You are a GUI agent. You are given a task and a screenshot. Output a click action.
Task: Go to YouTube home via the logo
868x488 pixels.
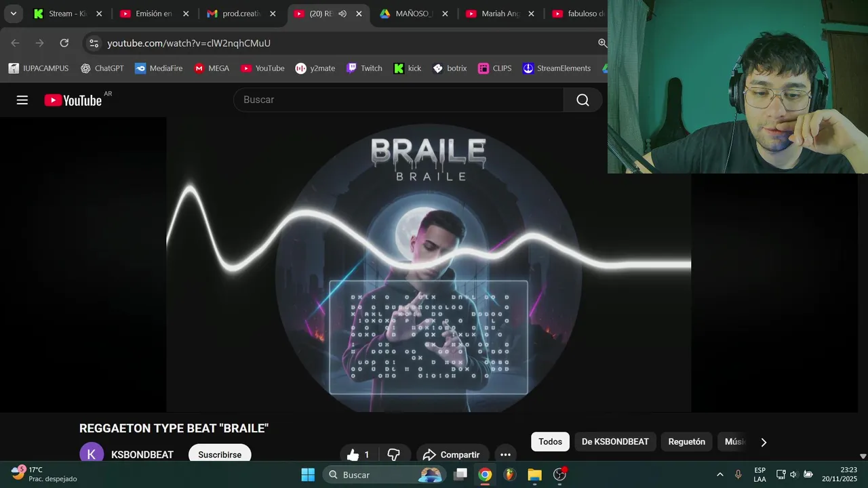point(73,100)
